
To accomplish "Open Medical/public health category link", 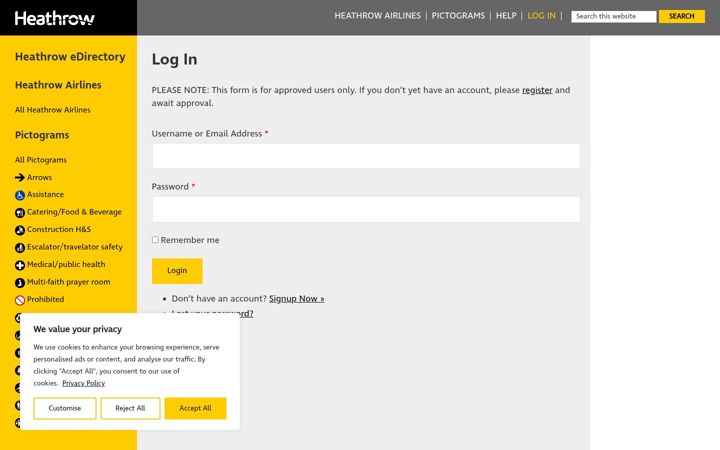I will pyautogui.click(x=66, y=264).
